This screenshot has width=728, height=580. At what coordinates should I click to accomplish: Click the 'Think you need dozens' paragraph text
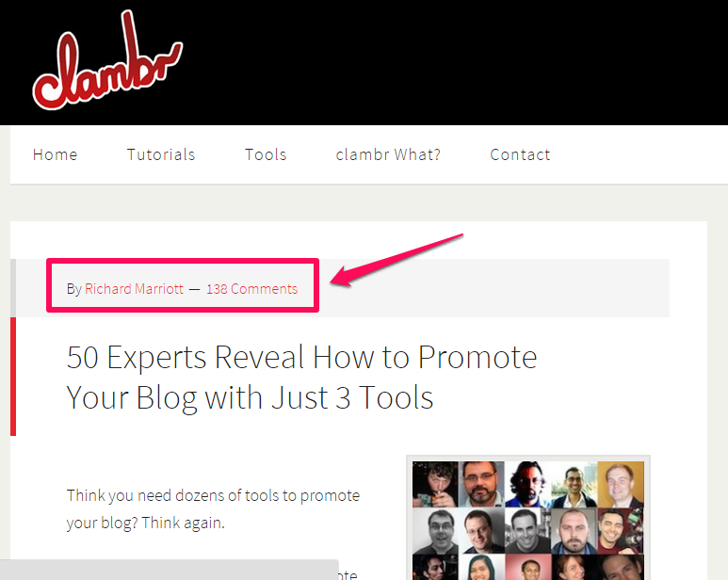(213, 509)
